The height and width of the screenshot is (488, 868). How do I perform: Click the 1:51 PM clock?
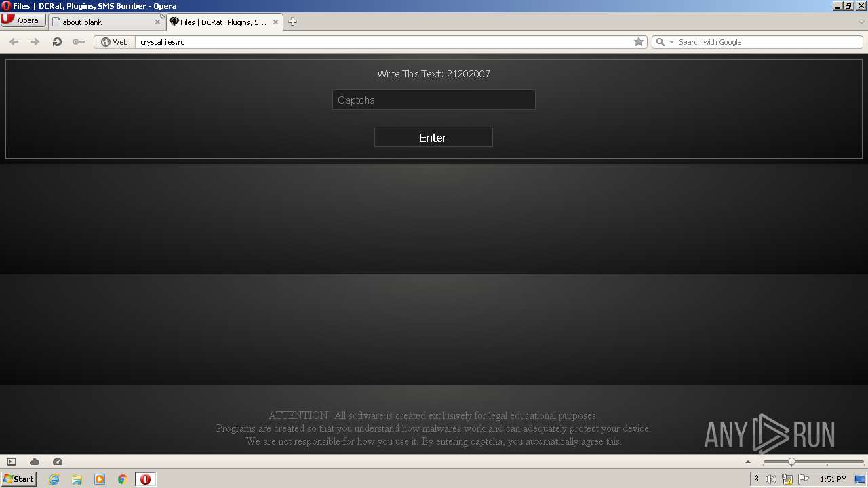(x=833, y=479)
